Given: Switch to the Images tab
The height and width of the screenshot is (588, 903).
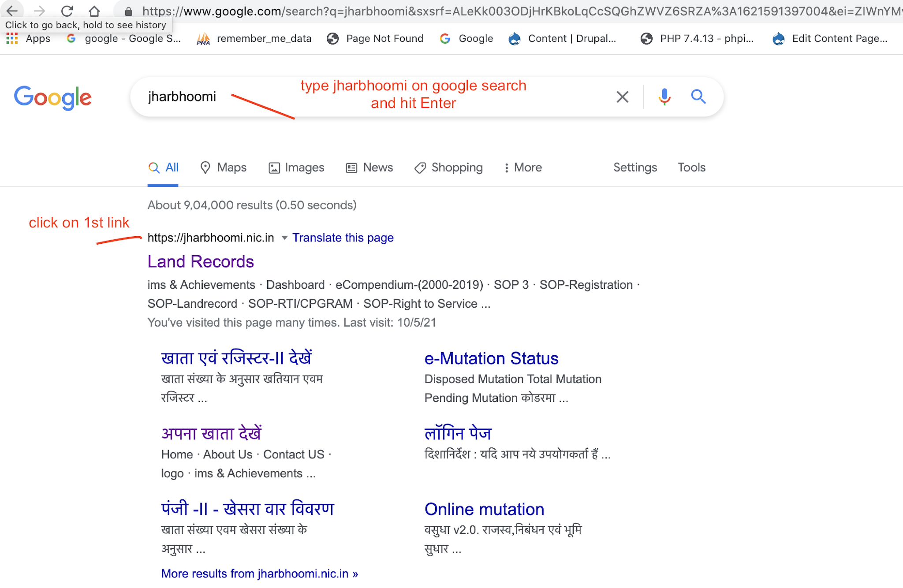Looking at the screenshot, I should point(296,167).
